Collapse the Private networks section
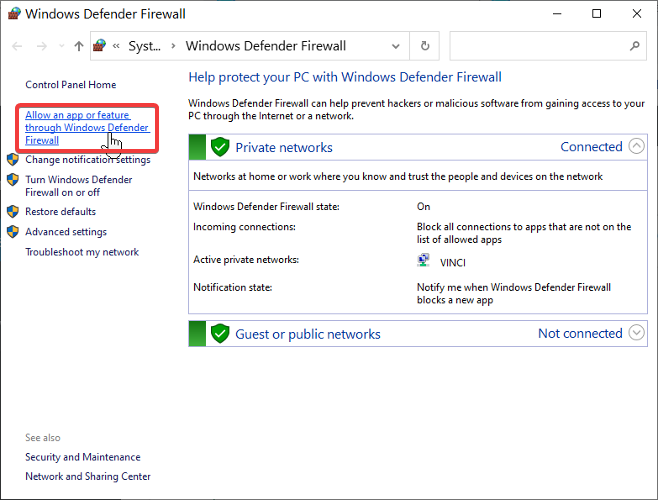Viewport: 658px width, 500px height. [x=637, y=147]
